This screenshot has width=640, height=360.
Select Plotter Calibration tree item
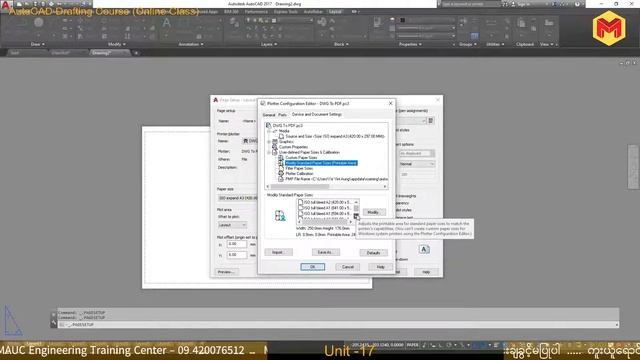pos(299,173)
